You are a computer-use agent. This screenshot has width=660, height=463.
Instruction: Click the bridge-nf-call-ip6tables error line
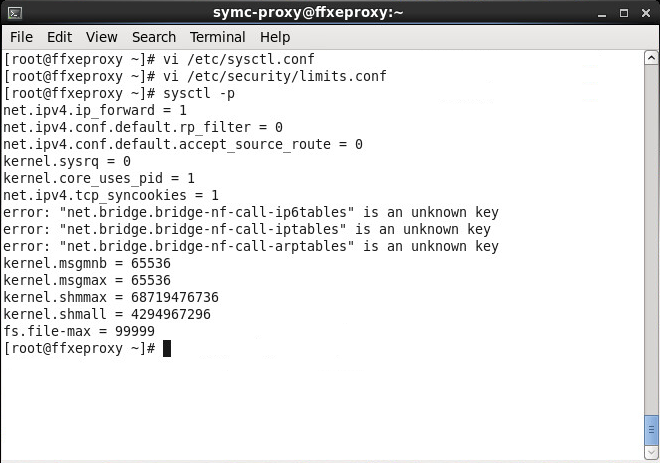250,212
